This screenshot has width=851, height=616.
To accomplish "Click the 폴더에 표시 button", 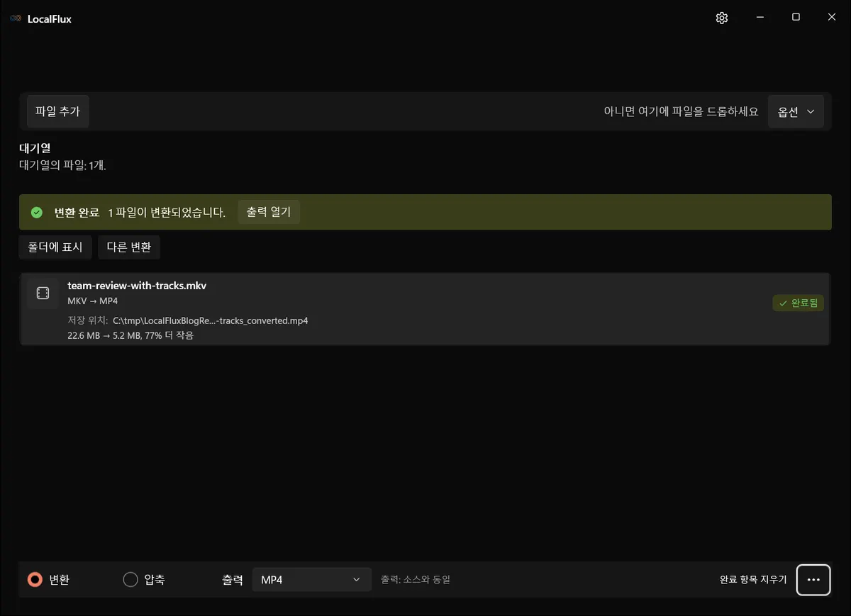I will 55,247.
